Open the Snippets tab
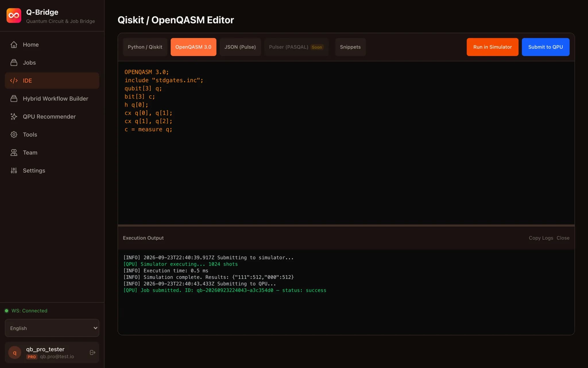588x368 pixels. 350,47
